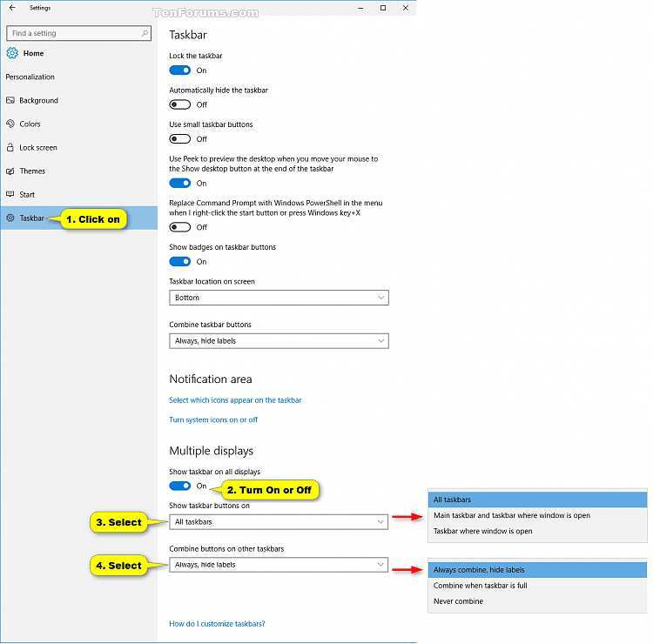Screen dimensions: 653x644
Task: Select Taskbar in the sidebar
Action: tap(79, 218)
